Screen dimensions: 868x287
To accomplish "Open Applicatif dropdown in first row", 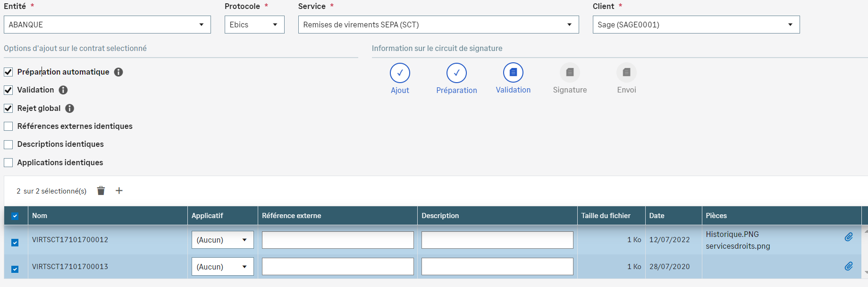I will 222,240.
